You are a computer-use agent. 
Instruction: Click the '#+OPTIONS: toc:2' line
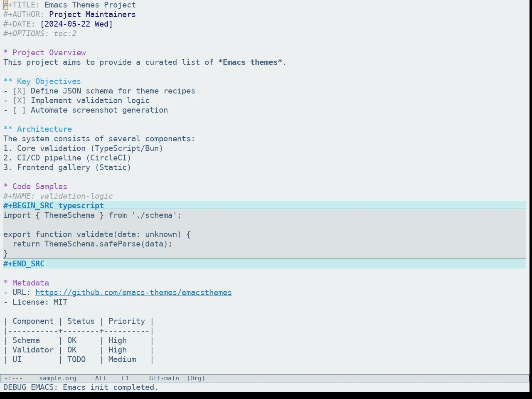click(x=40, y=34)
